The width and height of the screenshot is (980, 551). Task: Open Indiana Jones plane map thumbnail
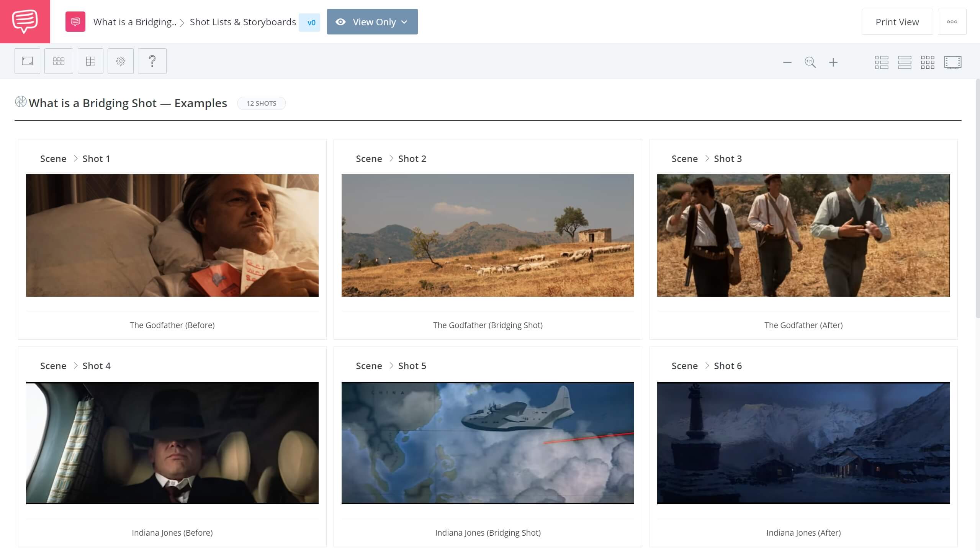(488, 443)
